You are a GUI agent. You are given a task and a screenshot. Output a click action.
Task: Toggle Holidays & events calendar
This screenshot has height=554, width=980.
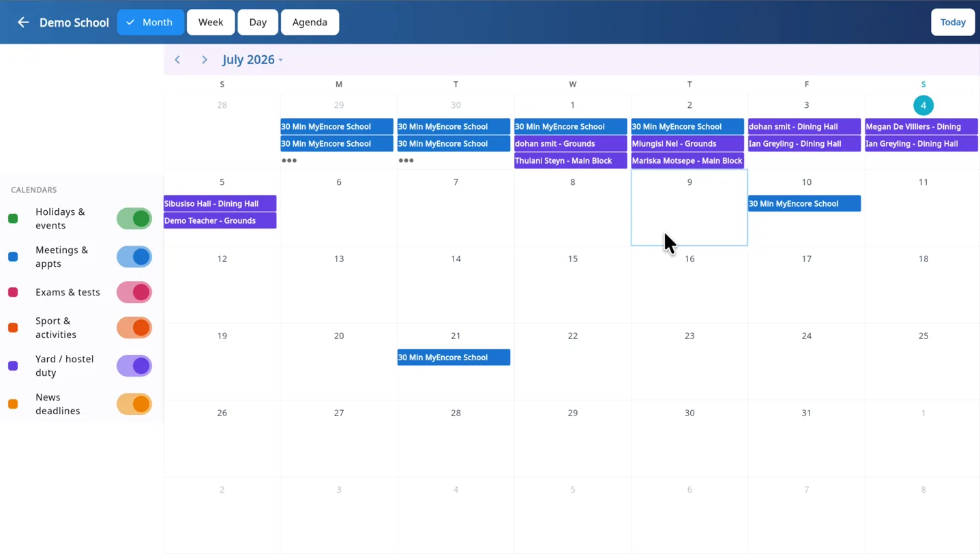pyautogui.click(x=134, y=219)
